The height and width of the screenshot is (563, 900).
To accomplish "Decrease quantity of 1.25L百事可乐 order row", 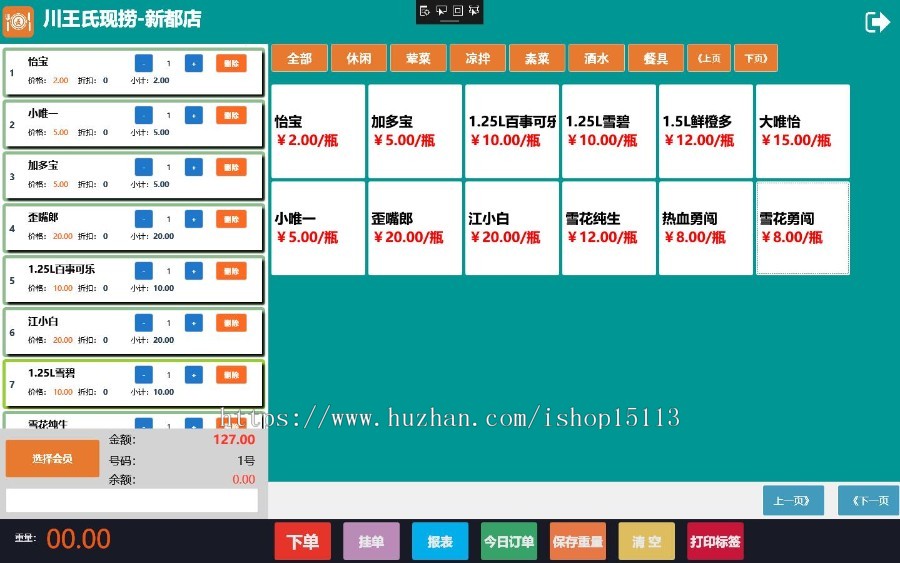I will [x=143, y=271].
